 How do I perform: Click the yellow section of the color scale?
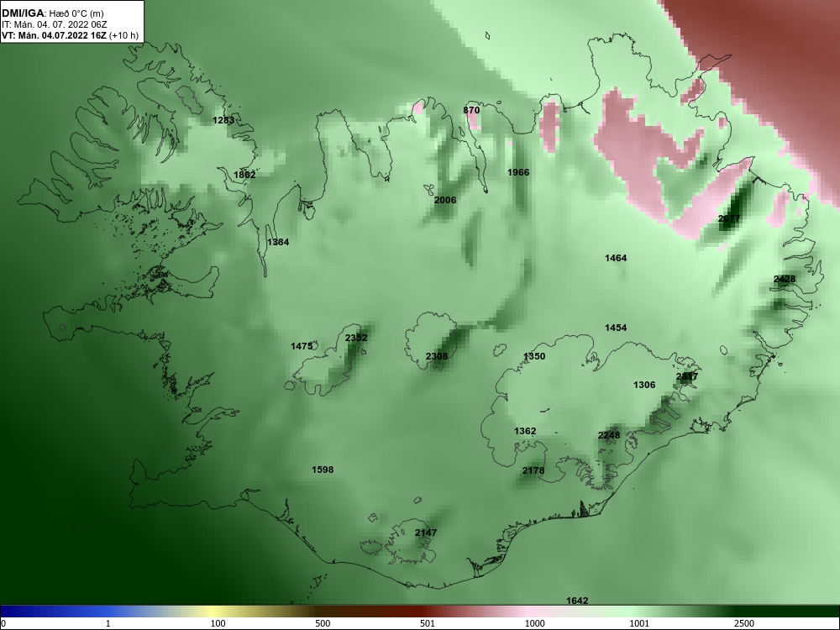(x=212, y=612)
